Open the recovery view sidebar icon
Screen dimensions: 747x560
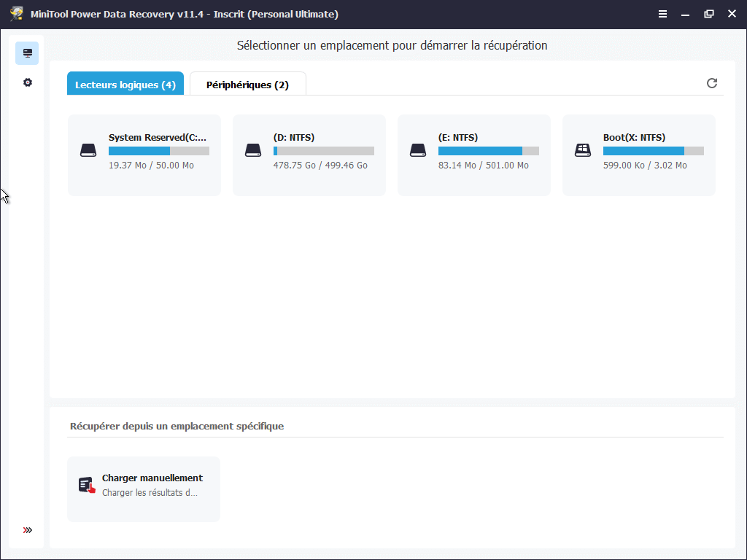pyautogui.click(x=27, y=53)
